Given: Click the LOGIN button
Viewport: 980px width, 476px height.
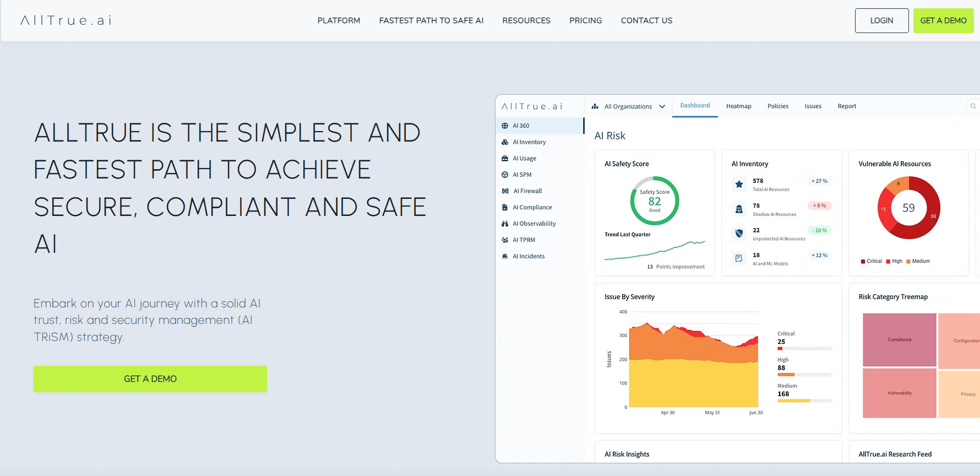Looking at the screenshot, I should click(881, 20).
